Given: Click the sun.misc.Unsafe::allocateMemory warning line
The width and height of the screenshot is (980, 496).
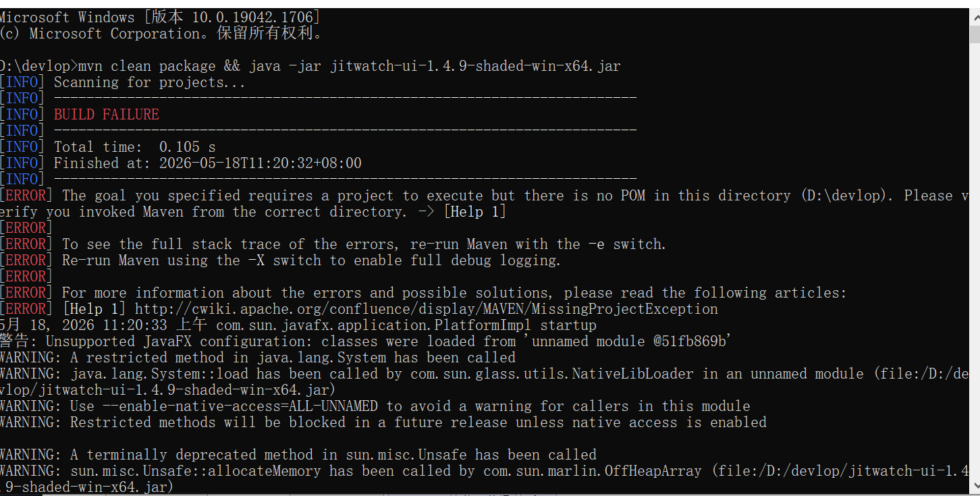Looking at the screenshot, I should 485,479.
